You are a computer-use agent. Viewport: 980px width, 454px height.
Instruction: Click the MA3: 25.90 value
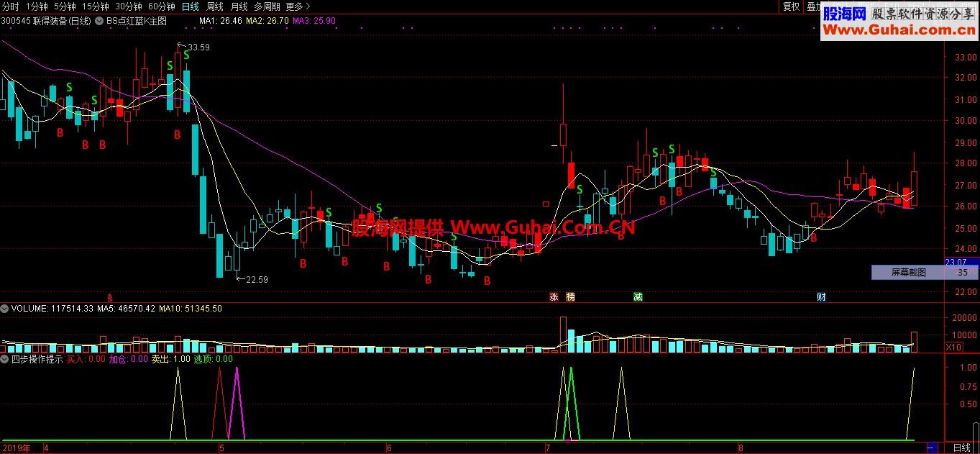pyautogui.click(x=314, y=21)
